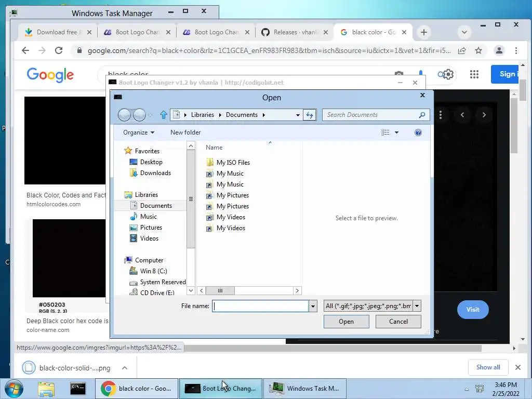Click New folder

pyautogui.click(x=185, y=132)
